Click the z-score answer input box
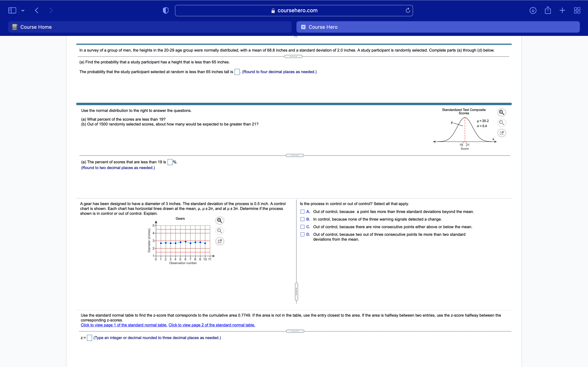Viewport: 588px width, 367px height. (89, 338)
